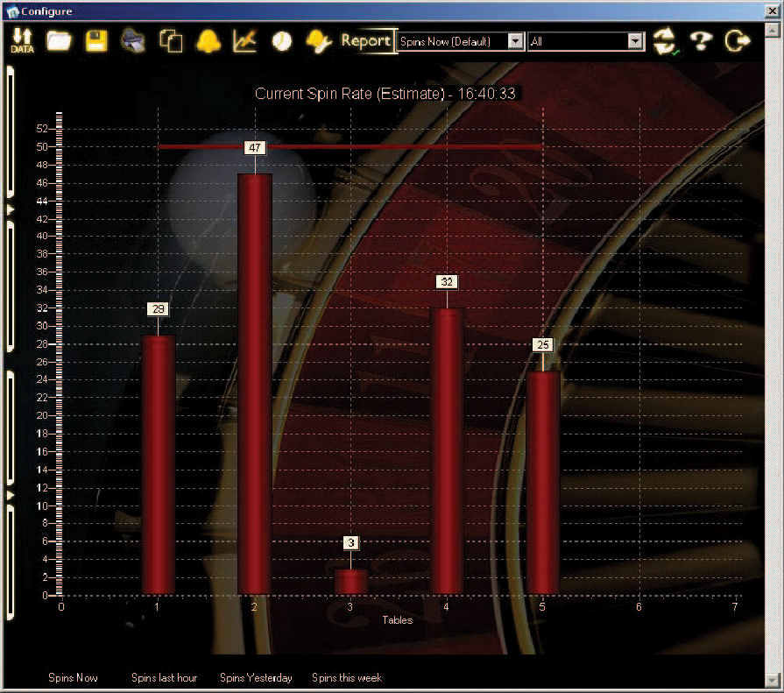
Task: Click the DATA import/export icon
Action: (x=22, y=41)
